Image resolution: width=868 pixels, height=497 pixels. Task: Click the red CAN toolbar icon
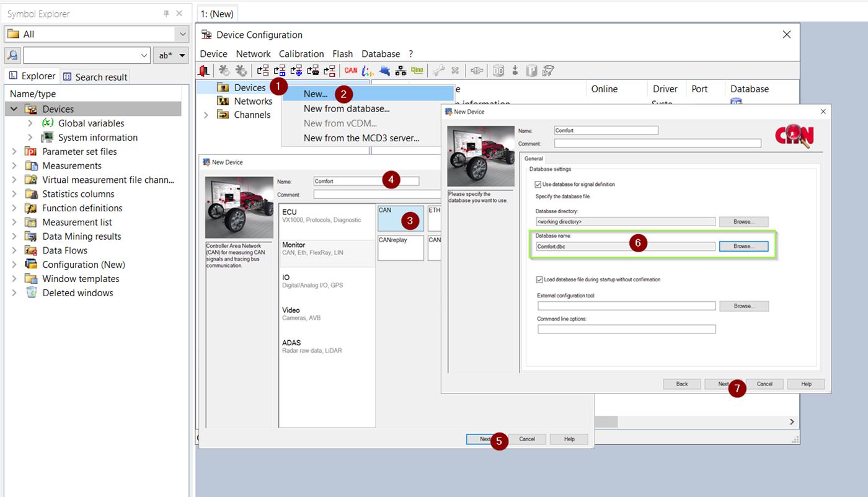351,71
